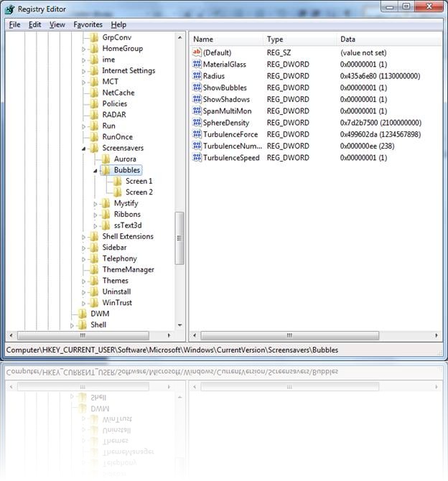Click the tree pane scroll up arrow
448x481 pixels.
tap(179, 37)
